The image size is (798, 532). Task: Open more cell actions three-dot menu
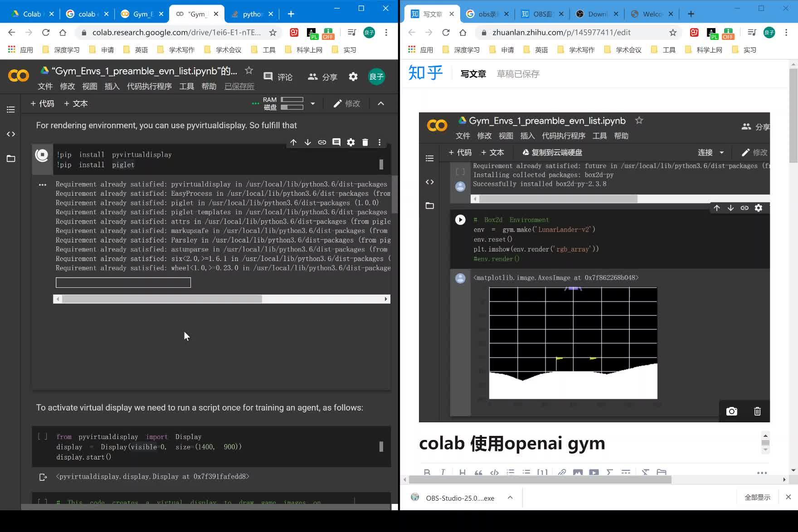[380, 142]
